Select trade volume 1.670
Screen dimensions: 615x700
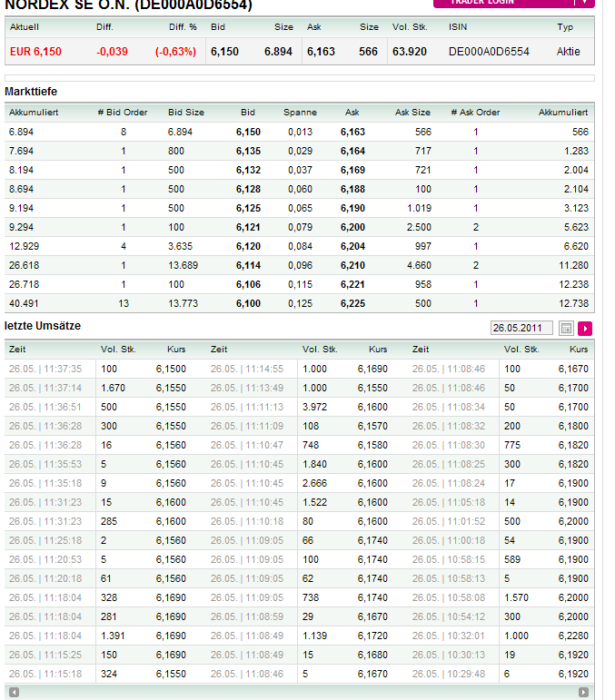[x=113, y=388]
